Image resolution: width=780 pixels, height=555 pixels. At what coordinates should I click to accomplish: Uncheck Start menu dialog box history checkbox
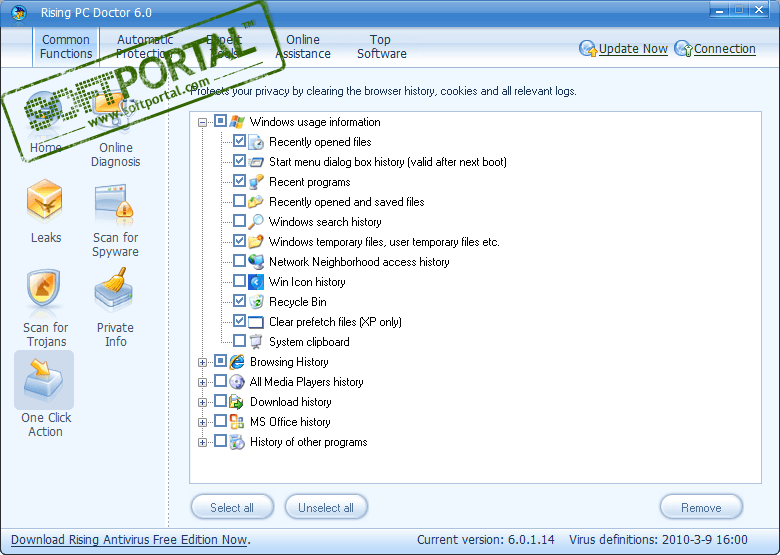point(239,161)
